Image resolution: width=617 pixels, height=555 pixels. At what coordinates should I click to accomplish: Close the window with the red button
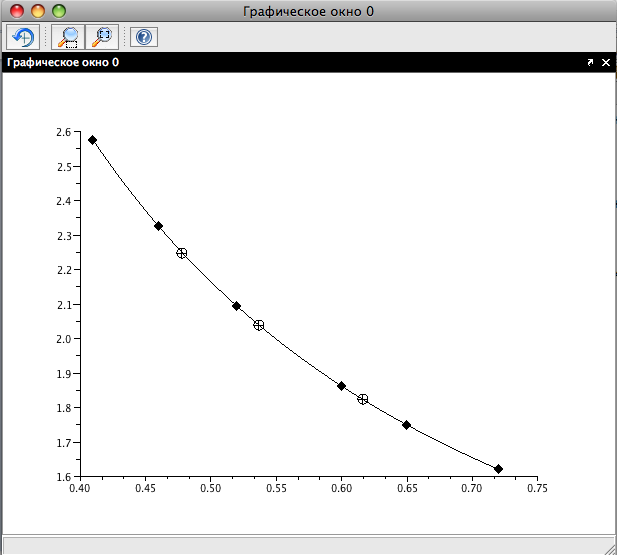click(17, 11)
